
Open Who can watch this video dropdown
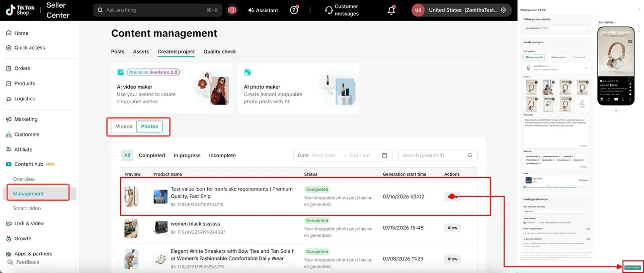coord(556,212)
